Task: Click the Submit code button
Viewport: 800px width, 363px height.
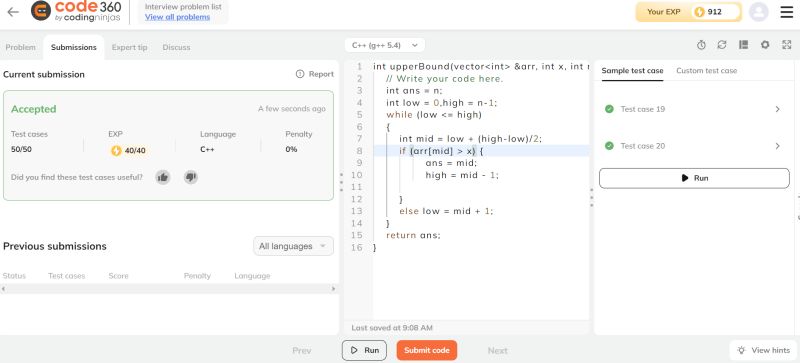Action: [427, 350]
